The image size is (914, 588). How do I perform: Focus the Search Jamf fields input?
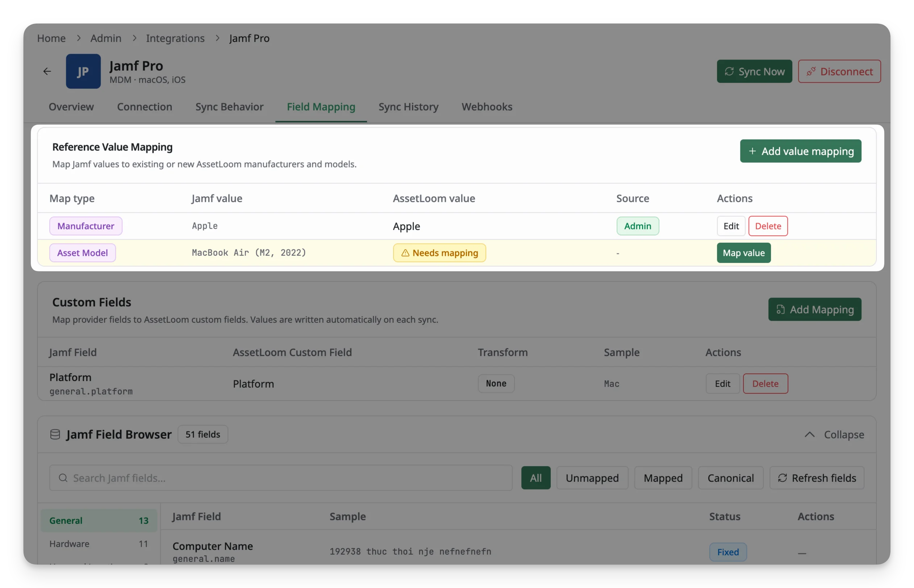click(x=281, y=478)
